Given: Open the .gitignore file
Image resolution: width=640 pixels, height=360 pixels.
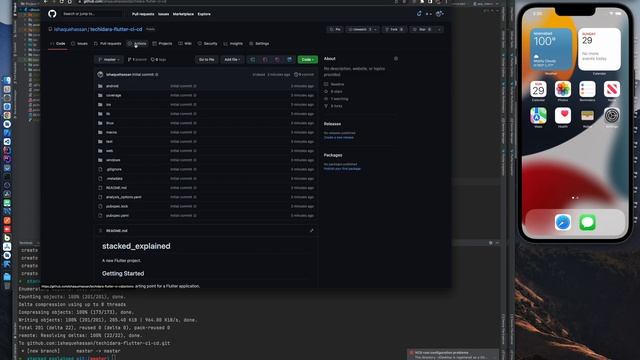Looking at the screenshot, I should [x=114, y=169].
